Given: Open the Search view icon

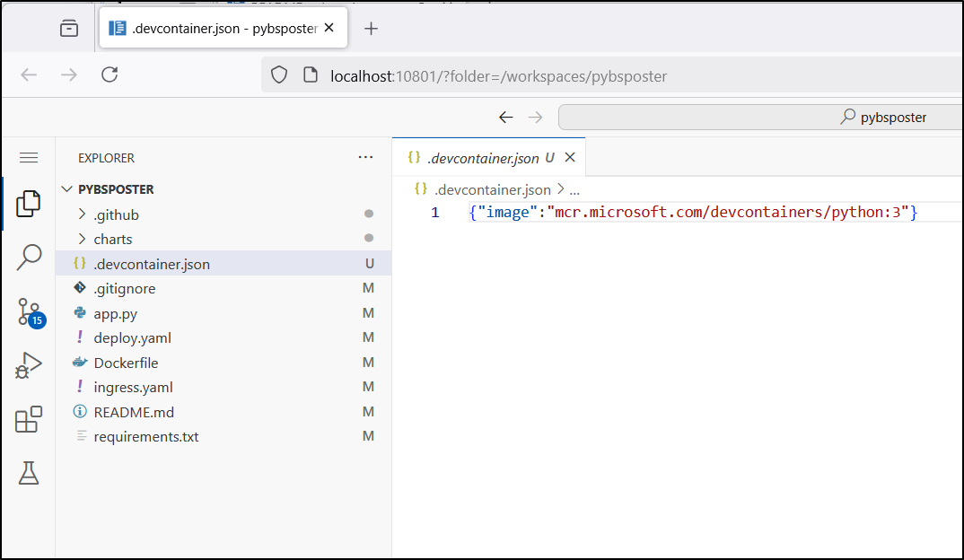Looking at the screenshot, I should pos(29,258).
